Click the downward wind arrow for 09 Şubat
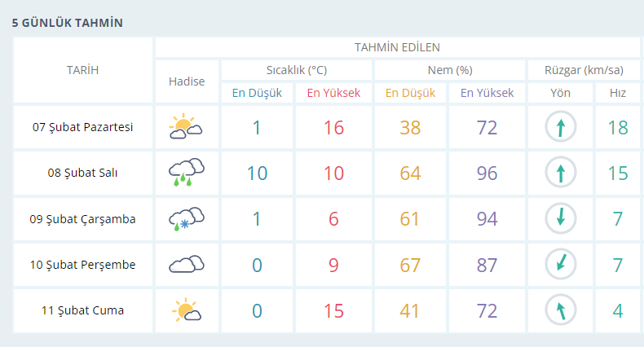This screenshot has height=347, width=644. [561, 218]
